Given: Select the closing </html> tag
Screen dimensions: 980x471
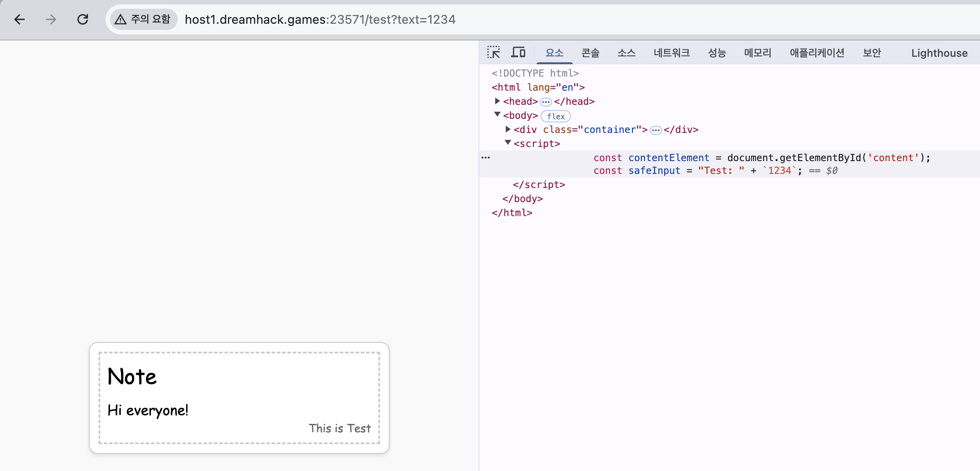Looking at the screenshot, I should [x=512, y=213].
